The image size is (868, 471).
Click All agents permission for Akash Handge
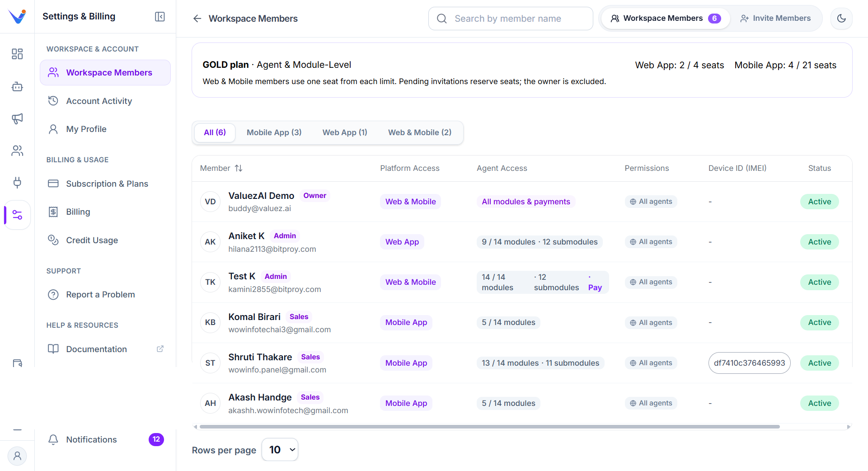tap(651, 403)
